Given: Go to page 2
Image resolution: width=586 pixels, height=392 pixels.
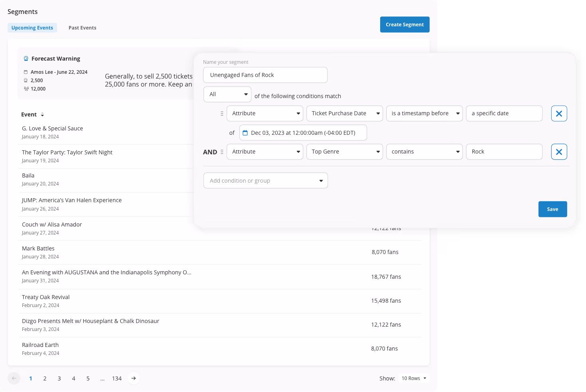Looking at the screenshot, I should click(45, 378).
